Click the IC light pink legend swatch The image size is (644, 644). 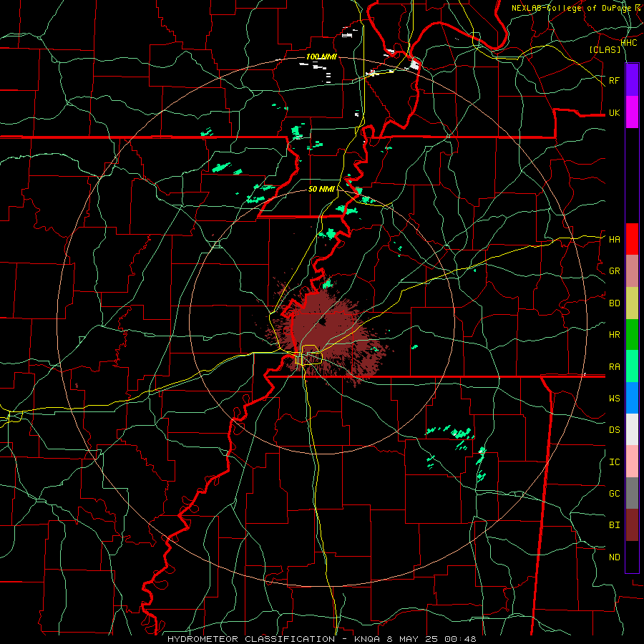(632, 462)
